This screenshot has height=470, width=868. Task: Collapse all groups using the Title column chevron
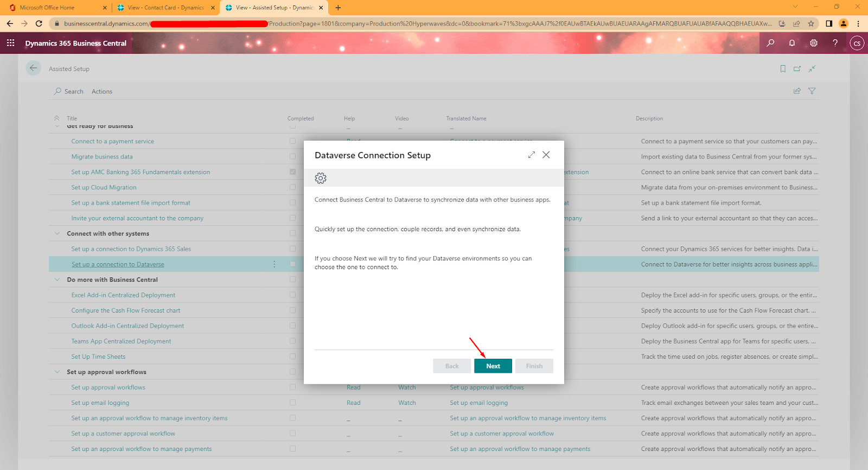click(57, 118)
